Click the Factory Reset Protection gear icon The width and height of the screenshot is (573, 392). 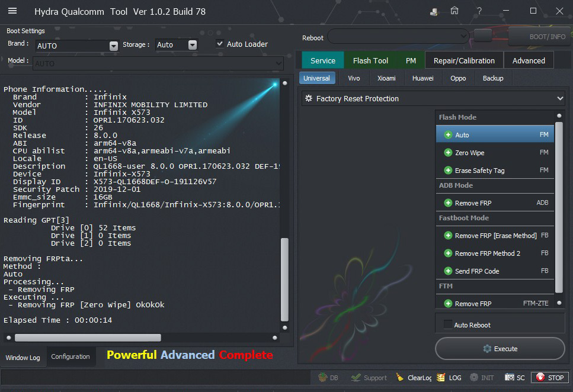[x=309, y=99]
